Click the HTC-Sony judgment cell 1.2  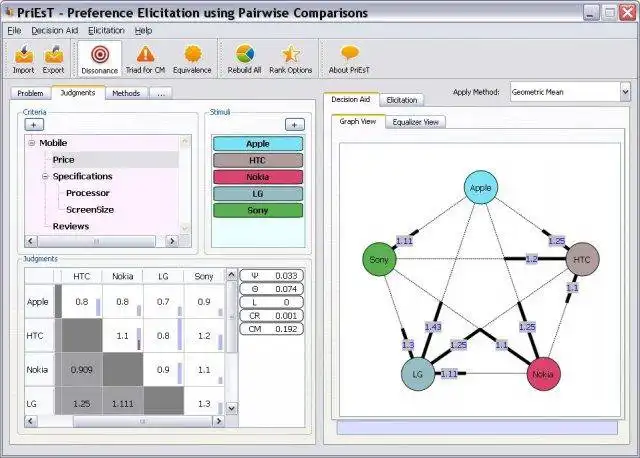click(x=204, y=336)
